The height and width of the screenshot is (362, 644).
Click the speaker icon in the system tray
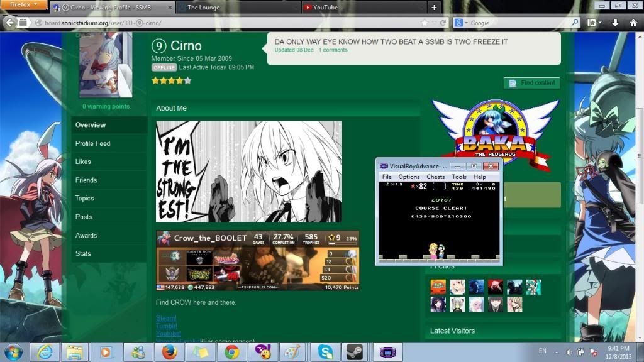tap(568, 353)
